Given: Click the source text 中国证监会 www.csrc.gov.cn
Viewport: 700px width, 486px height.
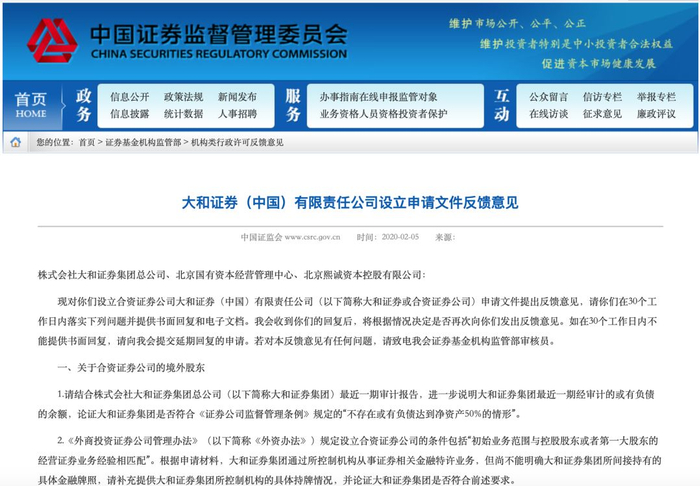Looking at the screenshot, I should coord(291,237).
